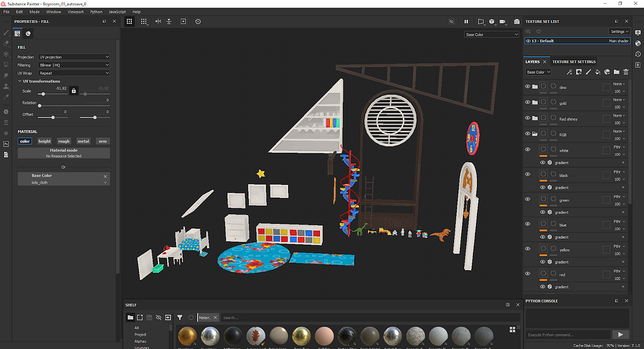Image resolution: width=644 pixels, height=349 pixels.
Task: Select the Layers tab
Action: [x=532, y=62]
